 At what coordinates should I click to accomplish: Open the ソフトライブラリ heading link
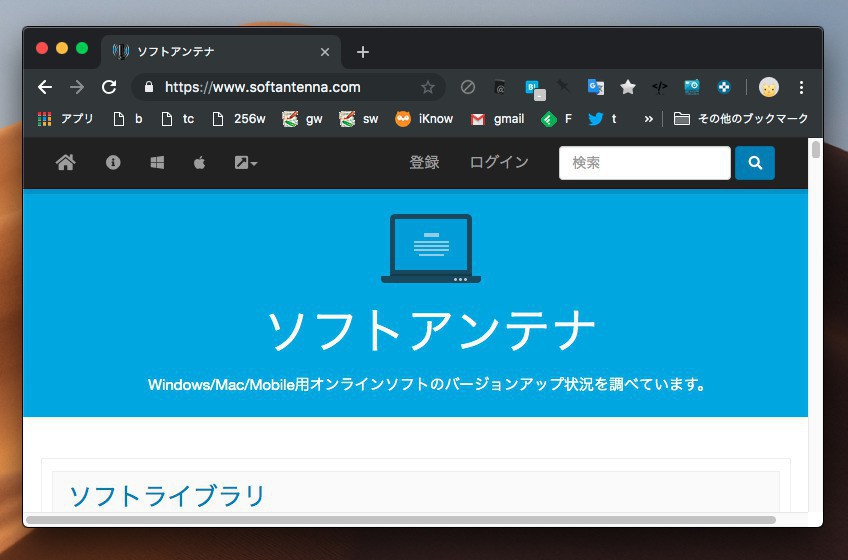(167, 496)
